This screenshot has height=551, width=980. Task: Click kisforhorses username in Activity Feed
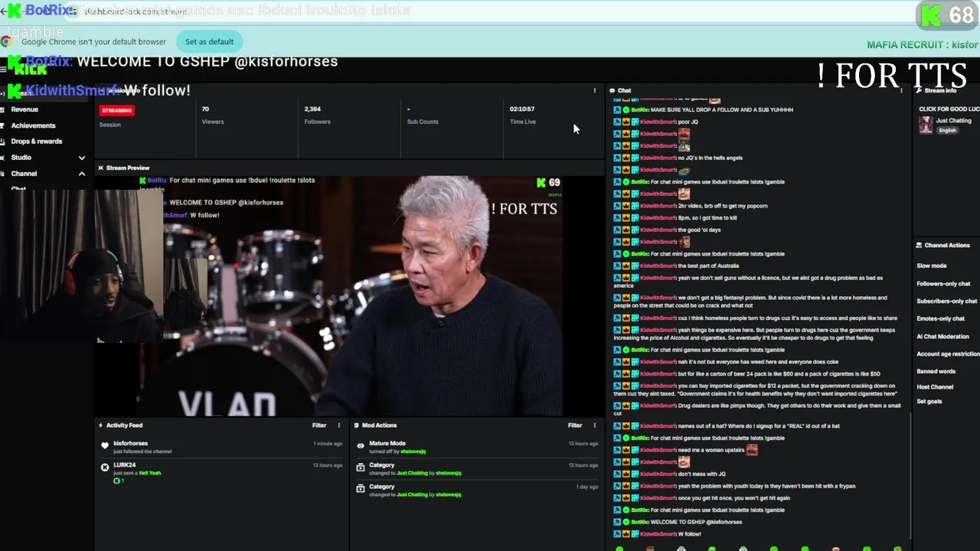130,444
